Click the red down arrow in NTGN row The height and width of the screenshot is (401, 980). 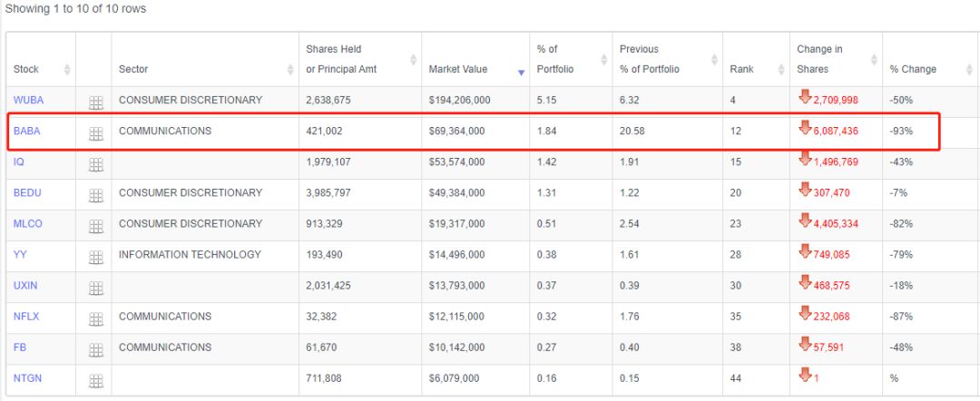pos(804,375)
